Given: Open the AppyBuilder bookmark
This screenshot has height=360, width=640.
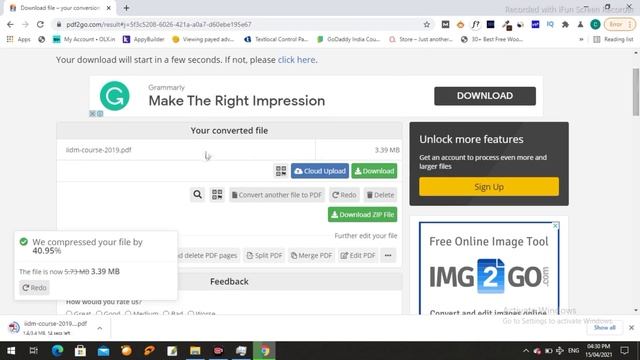Looking at the screenshot, I should pos(144,40).
